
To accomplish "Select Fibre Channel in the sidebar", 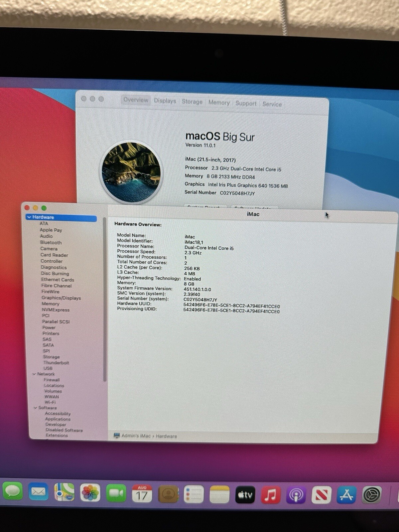I will 57,286.
